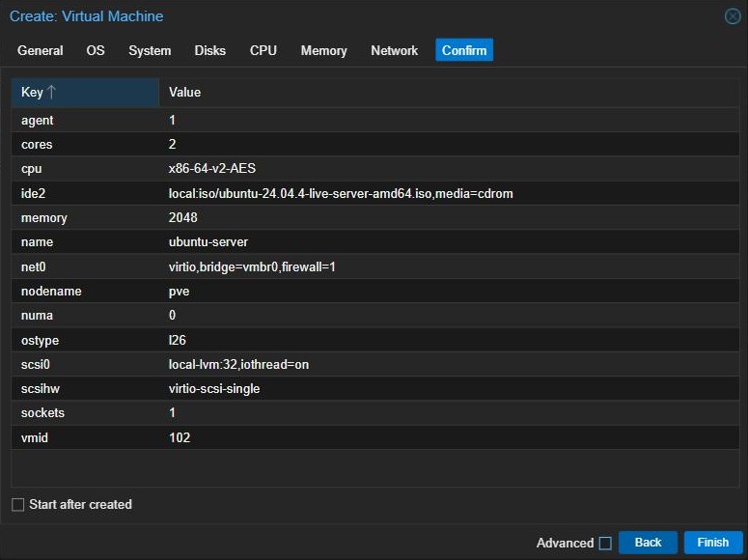Select the scsihw row key

pyautogui.click(x=41, y=388)
